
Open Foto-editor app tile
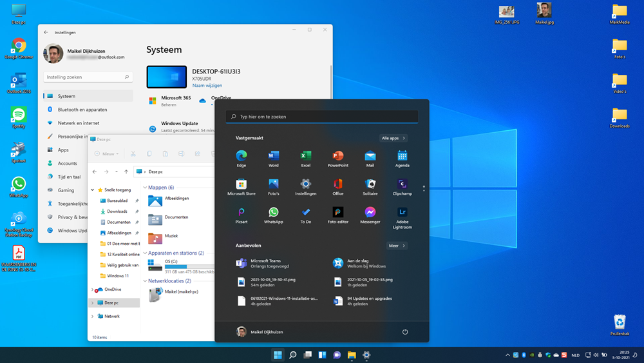[x=337, y=215]
